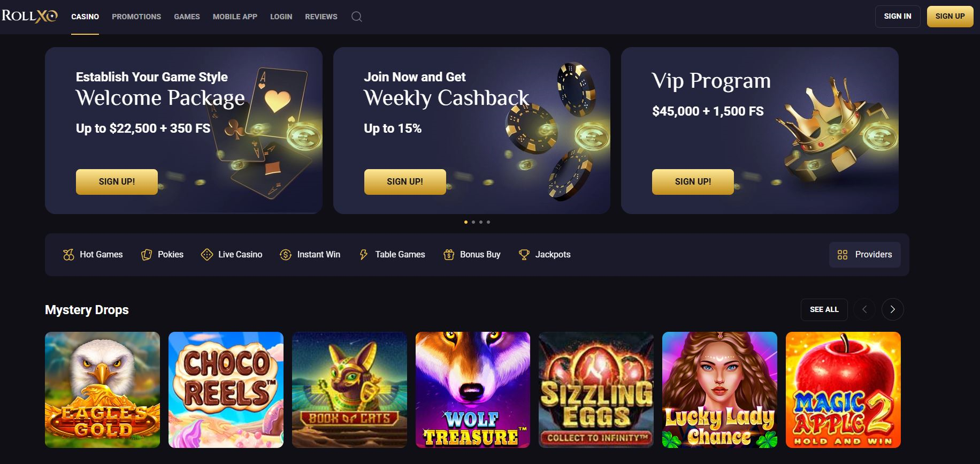Click Sign In button in header
980x464 pixels.
click(x=898, y=16)
